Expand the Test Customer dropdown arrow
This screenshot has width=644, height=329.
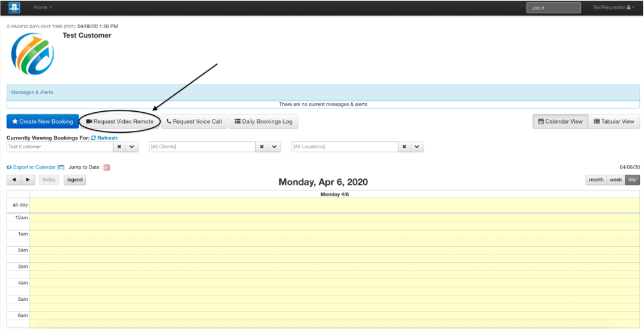(132, 146)
